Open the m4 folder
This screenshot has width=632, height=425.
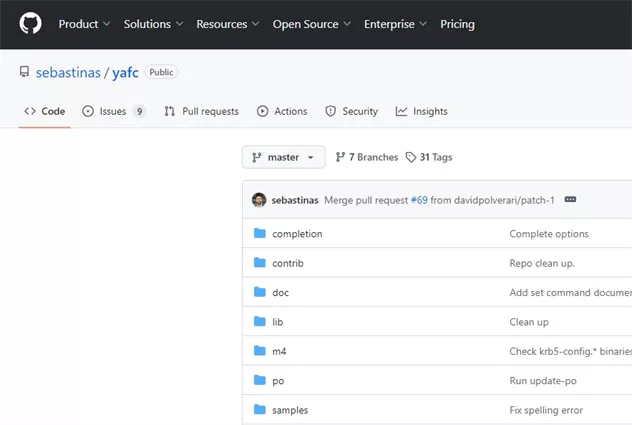coord(279,352)
